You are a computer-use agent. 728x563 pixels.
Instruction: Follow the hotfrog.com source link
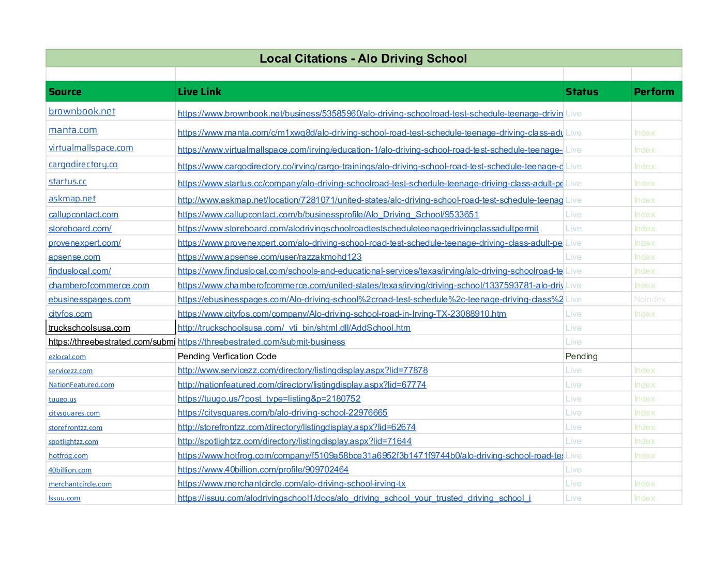[68, 455]
